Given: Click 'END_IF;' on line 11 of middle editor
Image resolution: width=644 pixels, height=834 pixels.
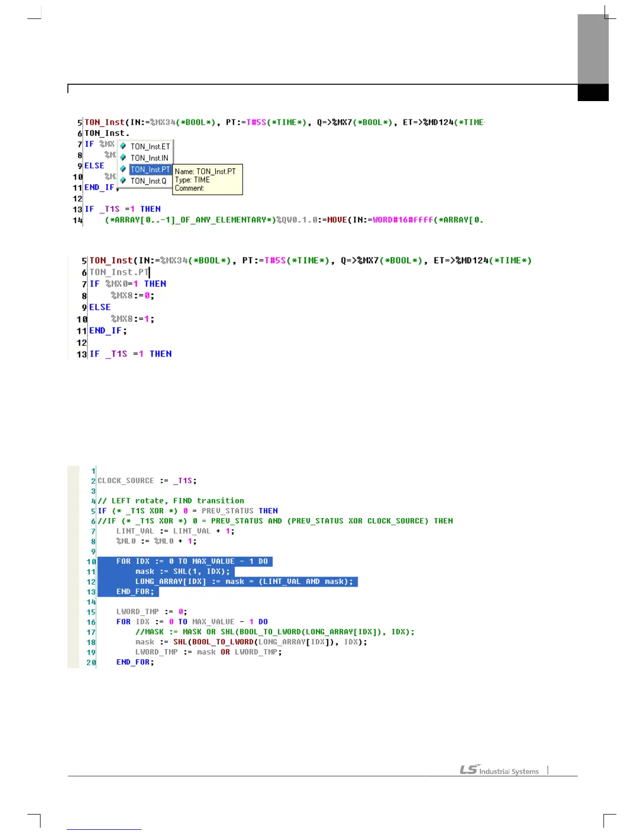Looking at the screenshot, I should [x=108, y=331].
